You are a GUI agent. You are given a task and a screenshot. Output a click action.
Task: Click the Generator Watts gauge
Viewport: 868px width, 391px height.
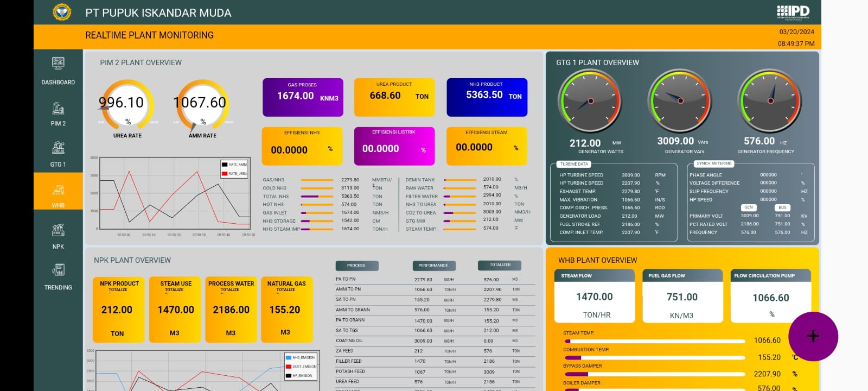point(590,101)
